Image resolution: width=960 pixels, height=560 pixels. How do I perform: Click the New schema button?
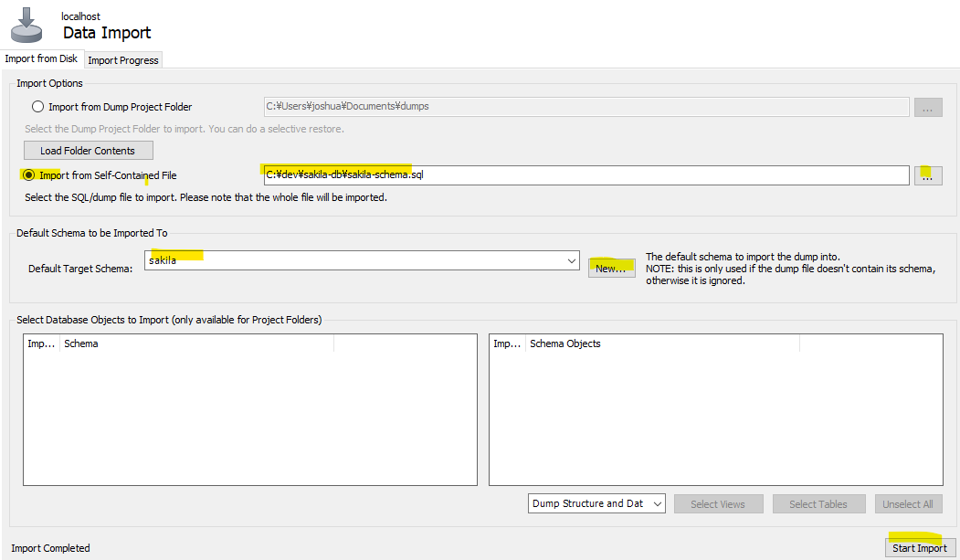click(612, 267)
